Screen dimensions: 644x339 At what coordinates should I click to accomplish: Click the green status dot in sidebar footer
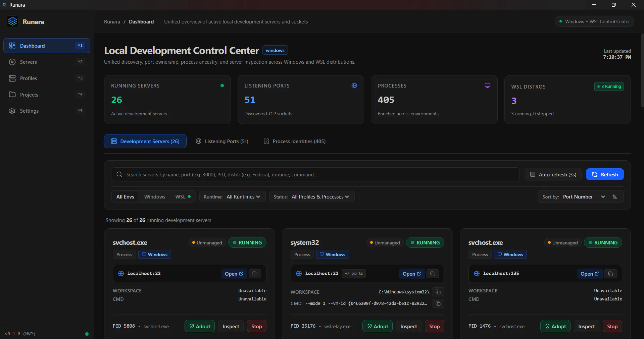coord(87,334)
